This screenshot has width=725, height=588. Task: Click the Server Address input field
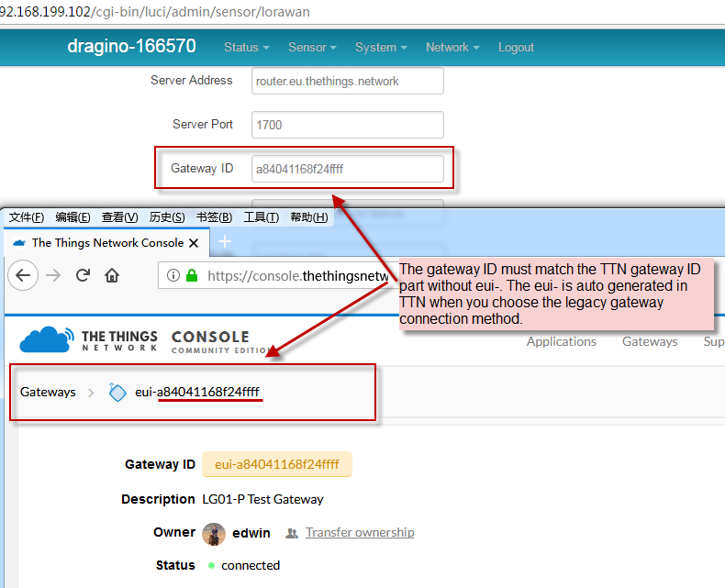tap(348, 81)
